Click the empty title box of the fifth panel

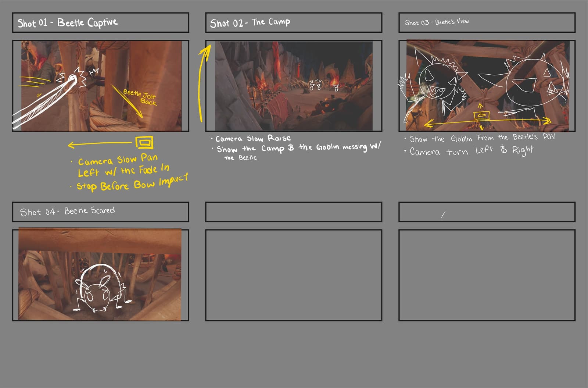(294, 212)
